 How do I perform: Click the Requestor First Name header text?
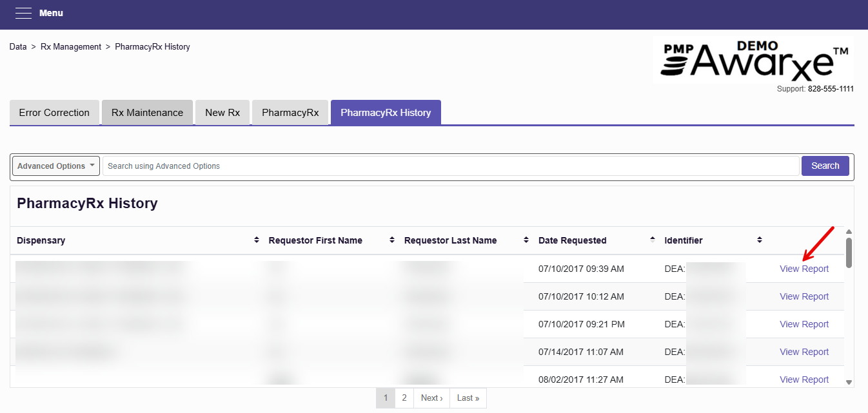(x=315, y=240)
